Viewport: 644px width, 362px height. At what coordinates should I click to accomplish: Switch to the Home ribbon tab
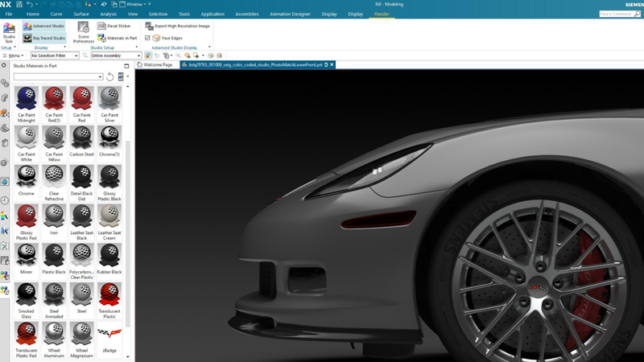[x=33, y=14]
